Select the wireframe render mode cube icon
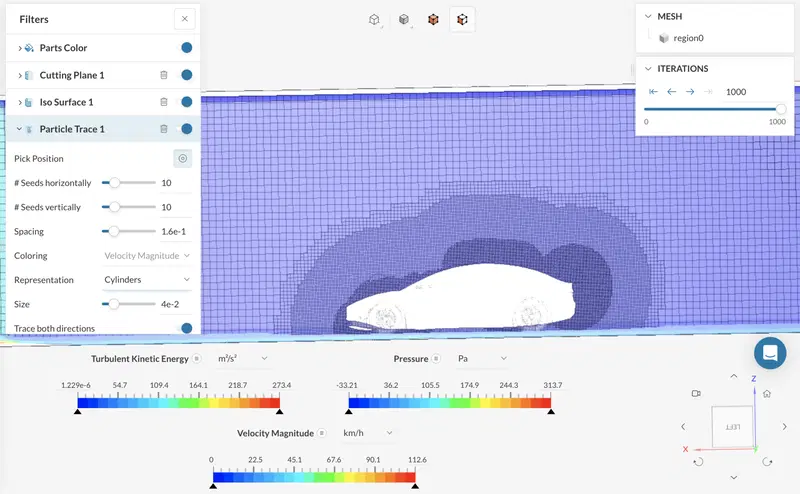Viewport: 800px width, 494px height. (x=374, y=19)
